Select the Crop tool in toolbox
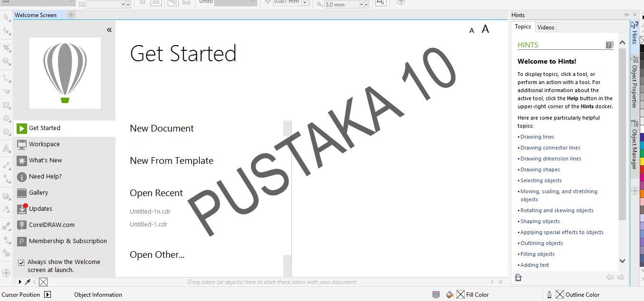 6,47
